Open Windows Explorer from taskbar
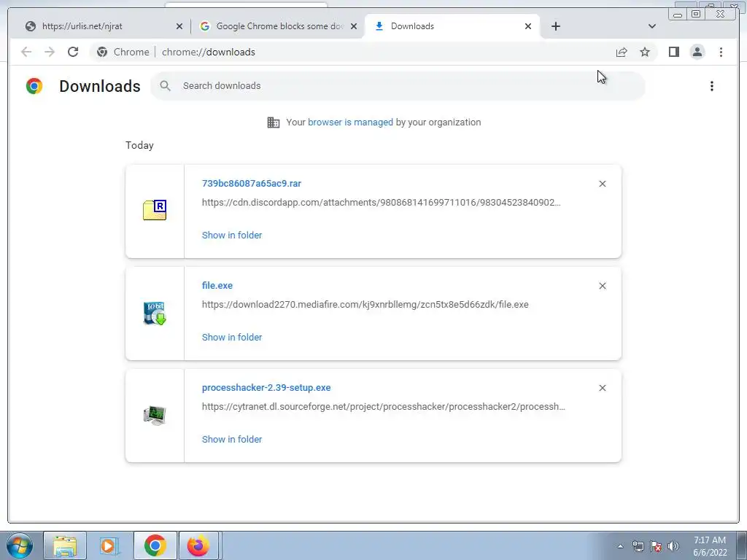Screen dimensions: 747x560 [x=65, y=545]
